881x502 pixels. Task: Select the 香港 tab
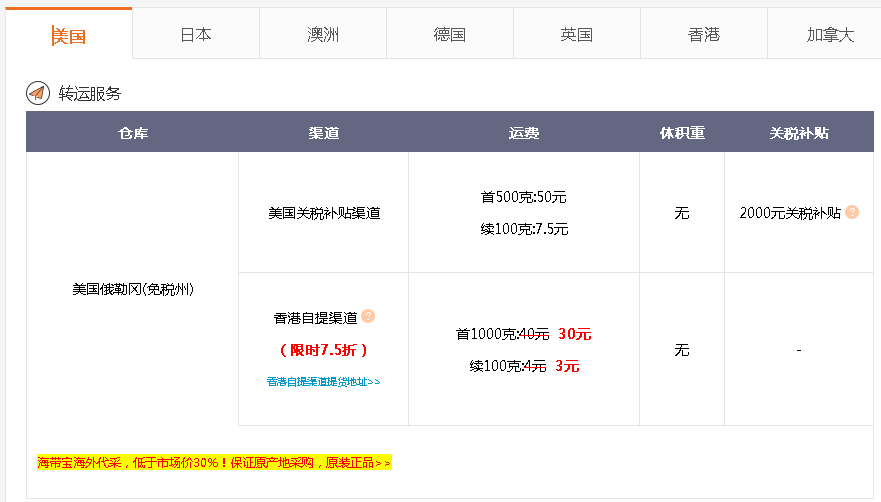(x=704, y=34)
